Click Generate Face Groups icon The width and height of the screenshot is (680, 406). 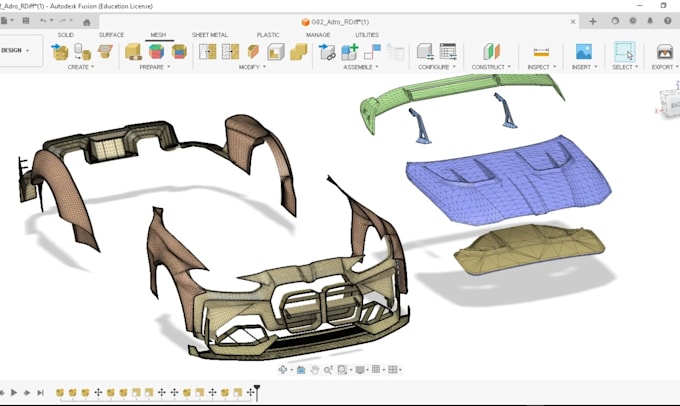click(156, 51)
